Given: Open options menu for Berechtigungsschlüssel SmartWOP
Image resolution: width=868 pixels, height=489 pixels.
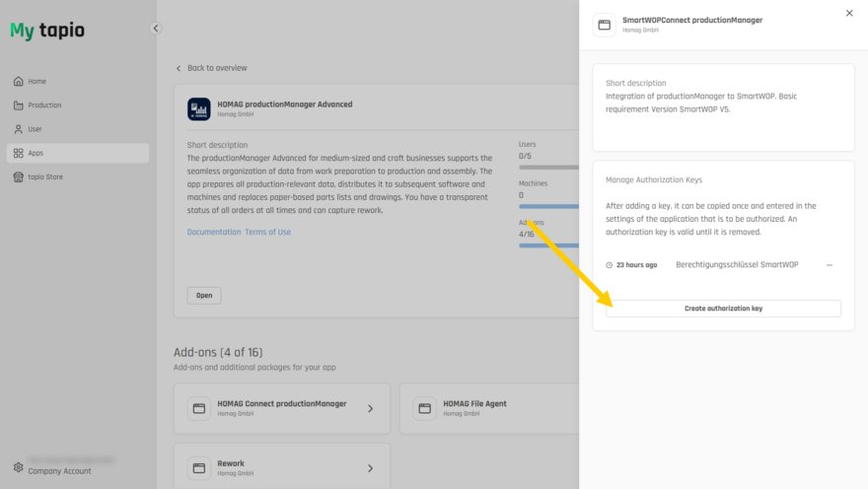Looking at the screenshot, I should point(830,265).
